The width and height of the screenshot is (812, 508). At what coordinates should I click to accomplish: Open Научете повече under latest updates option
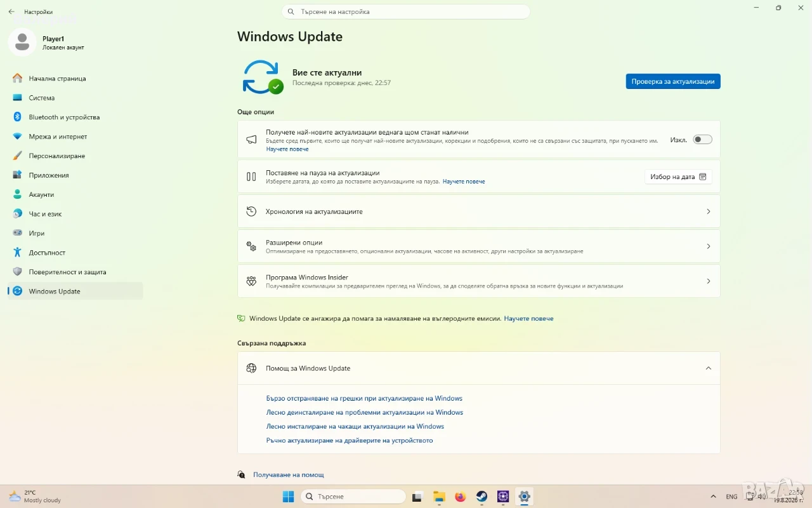[287, 149]
